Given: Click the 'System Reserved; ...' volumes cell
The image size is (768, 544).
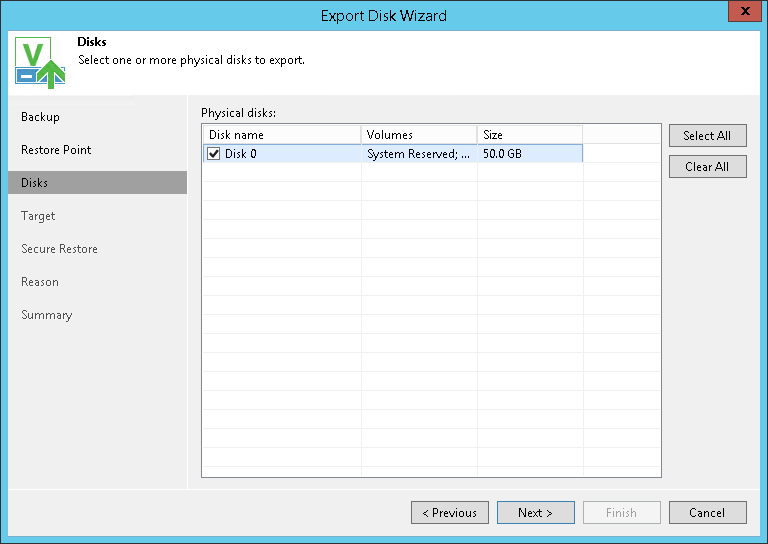Looking at the screenshot, I should click(x=418, y=154).
